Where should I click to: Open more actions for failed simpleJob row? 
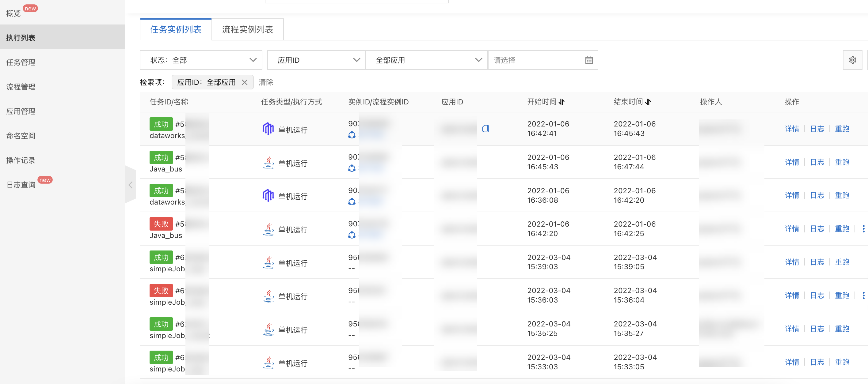pos(863,296)
